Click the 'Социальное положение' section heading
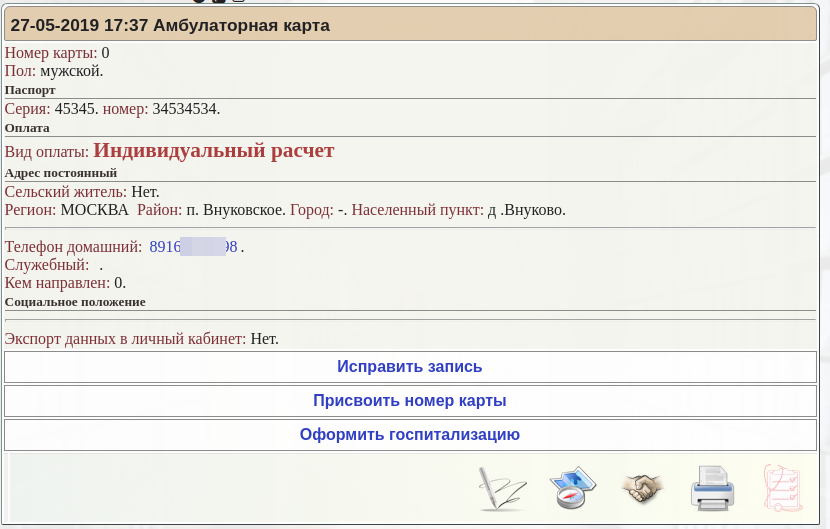This screenshot has width=830, height=529. click(75, 301)
